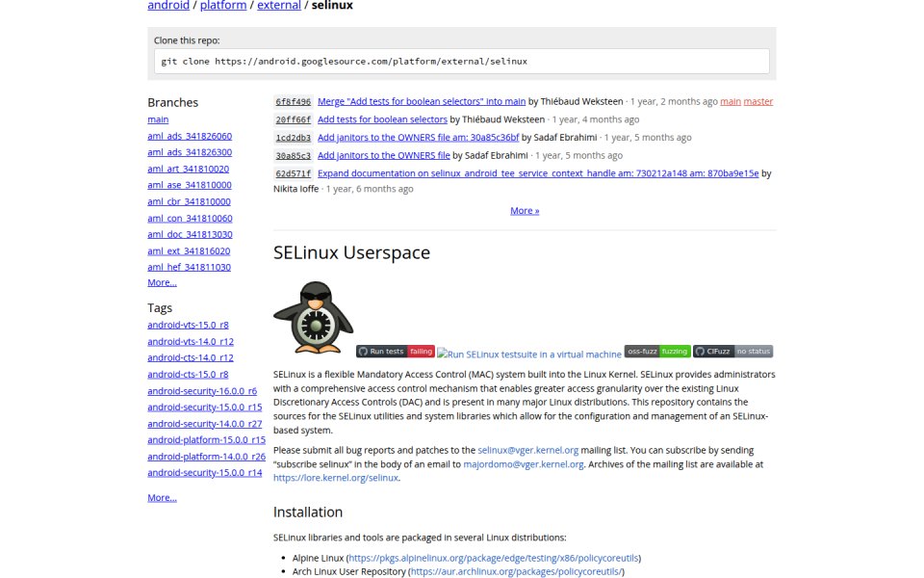
Task: Click the Tags heading
Action: tap(160, 308)
